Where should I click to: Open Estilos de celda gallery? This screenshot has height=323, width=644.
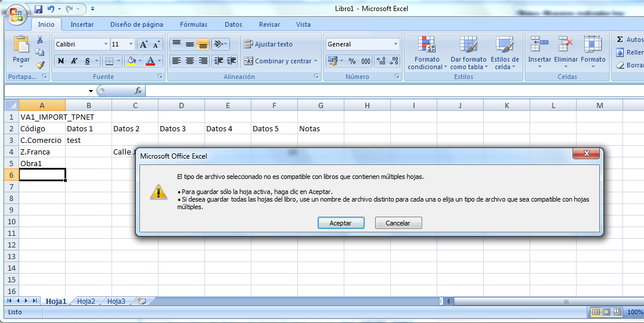coord(505,53)
